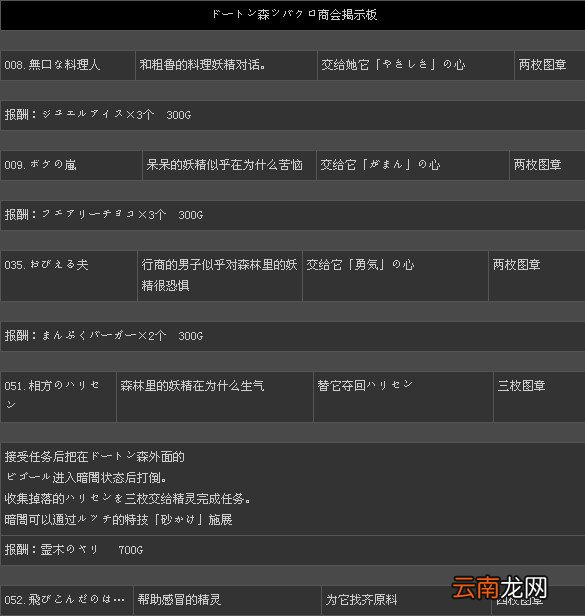Click 两枚图章 in quest 009 row

[x=537, y=165]
